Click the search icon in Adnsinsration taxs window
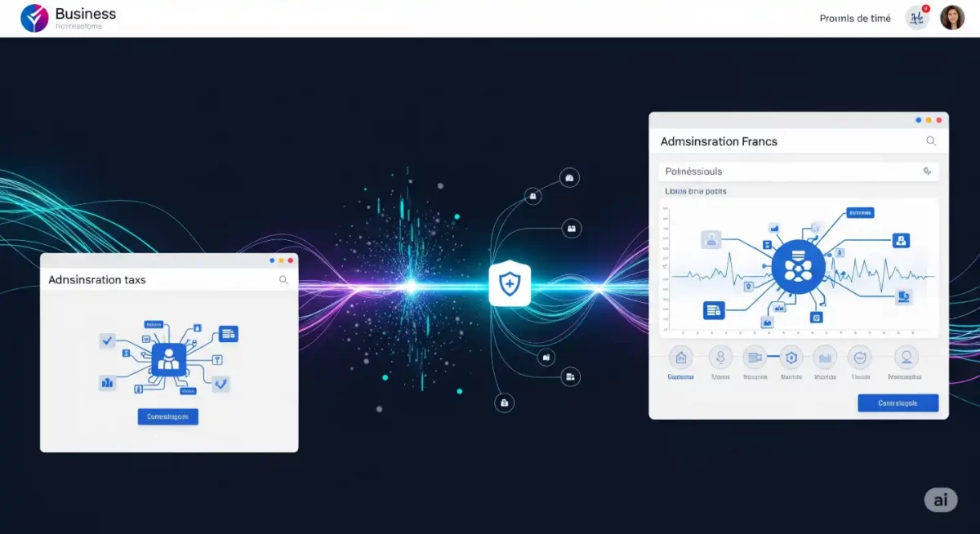980x534 pixels. click(283, 279)
